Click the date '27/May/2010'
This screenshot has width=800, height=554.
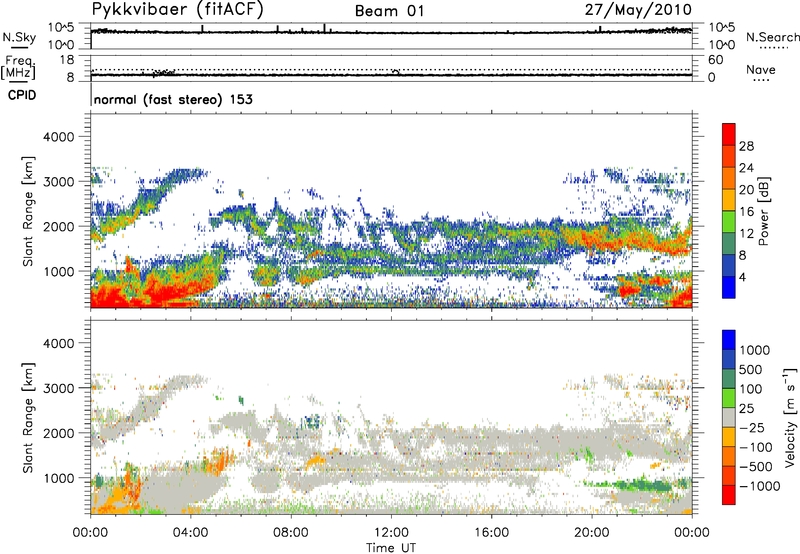click(x=638, y=10)
